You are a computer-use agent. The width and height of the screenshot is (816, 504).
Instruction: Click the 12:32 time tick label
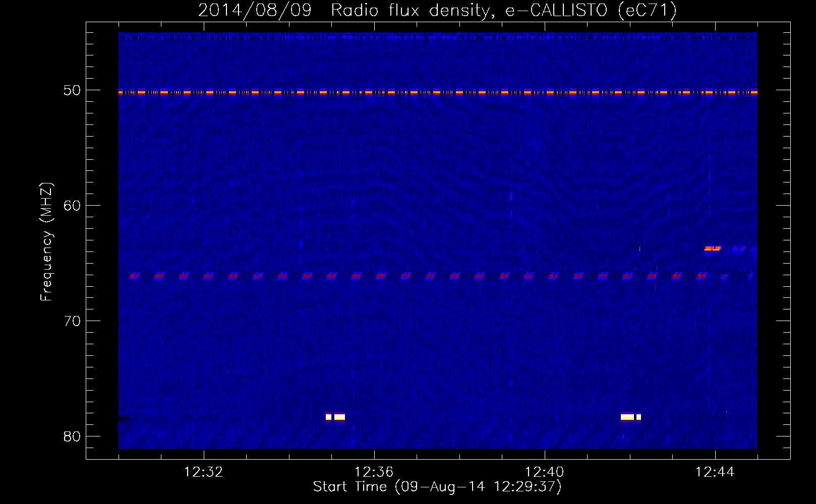[x=204, y=472]
